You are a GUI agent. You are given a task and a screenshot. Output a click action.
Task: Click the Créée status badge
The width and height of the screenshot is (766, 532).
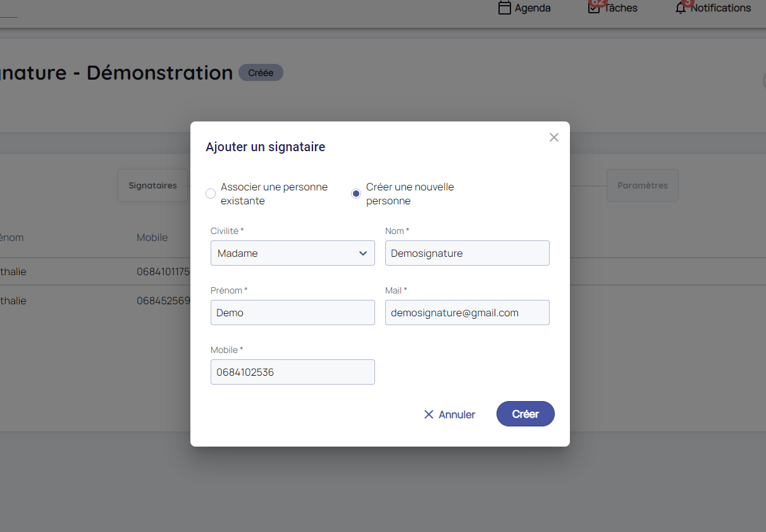tap(261, 73)
